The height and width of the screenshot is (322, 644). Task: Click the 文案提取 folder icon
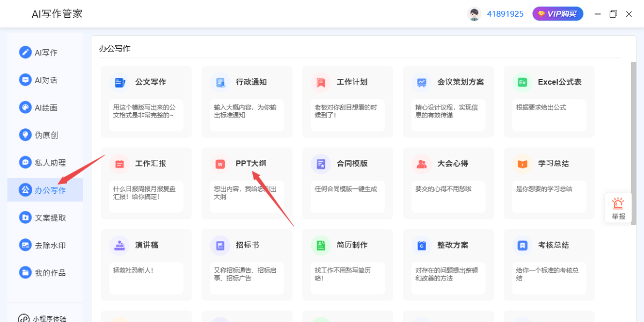(25, 217)
